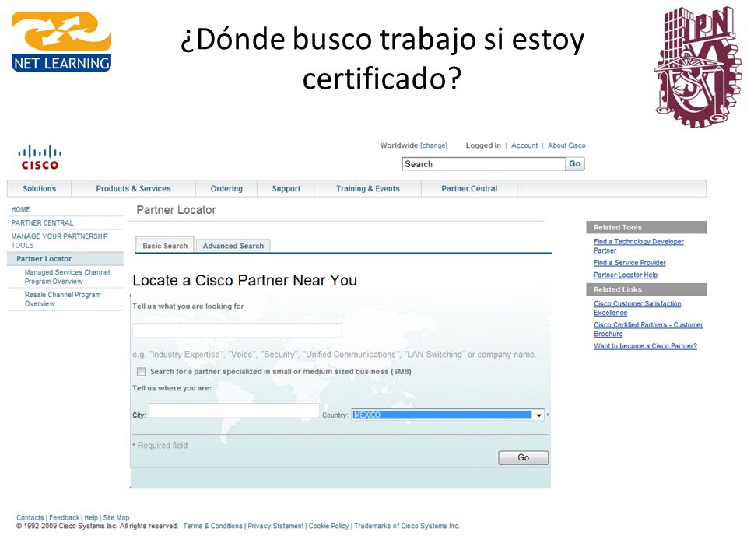Open Managed Services Channel Program Overview

pyautogui.click(x=67, y=277)
